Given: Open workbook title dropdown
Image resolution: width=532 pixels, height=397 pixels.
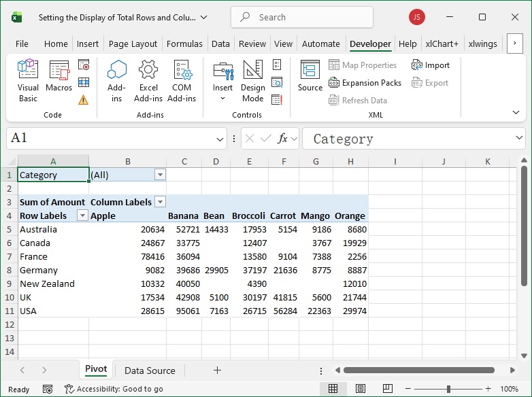Looking at the screenshot, I should tap(203, 17).
